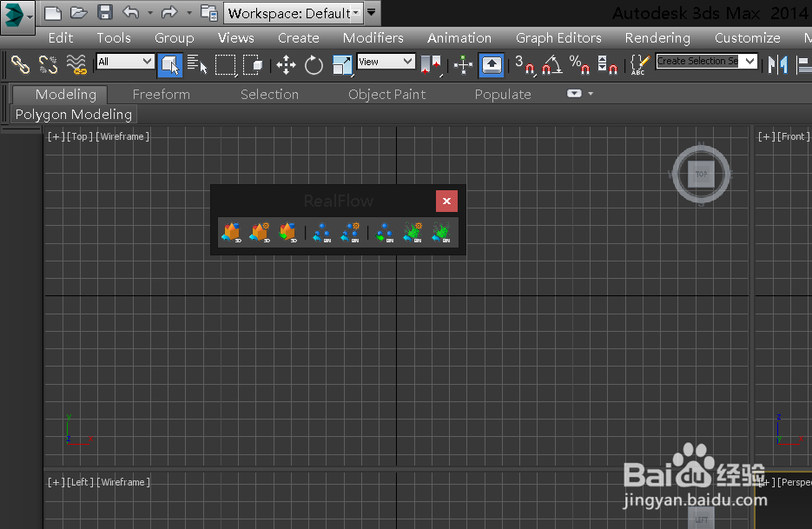Click RealFlow BIN particles export settings icon
Viewport: 812px width, 529px height.
coord(351,233)
